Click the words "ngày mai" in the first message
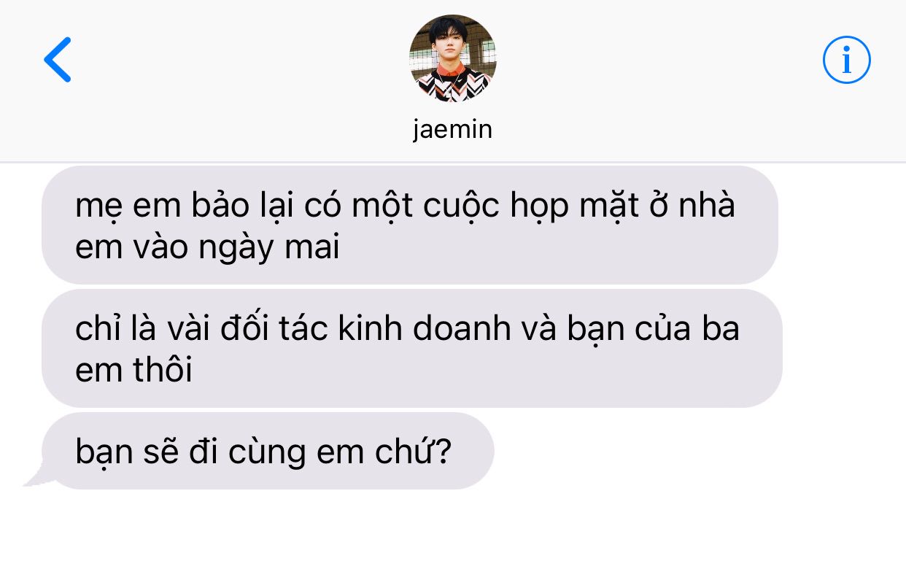The height and width of the screenshot is (588, 906). [268, 248]
